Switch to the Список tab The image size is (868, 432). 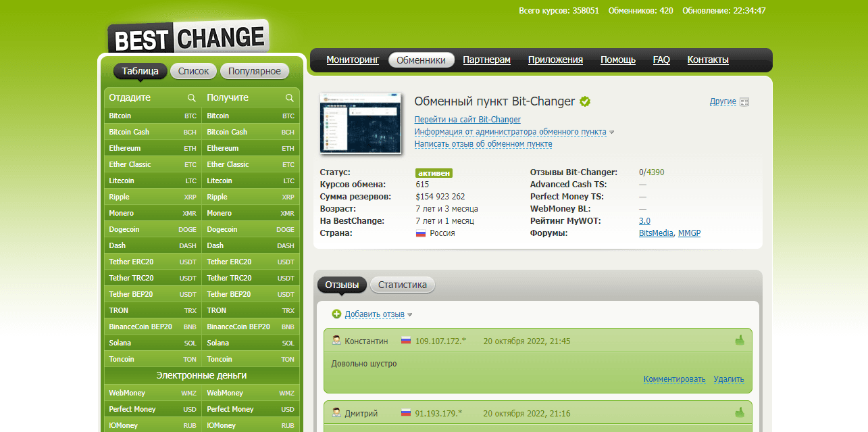point(194,71)
